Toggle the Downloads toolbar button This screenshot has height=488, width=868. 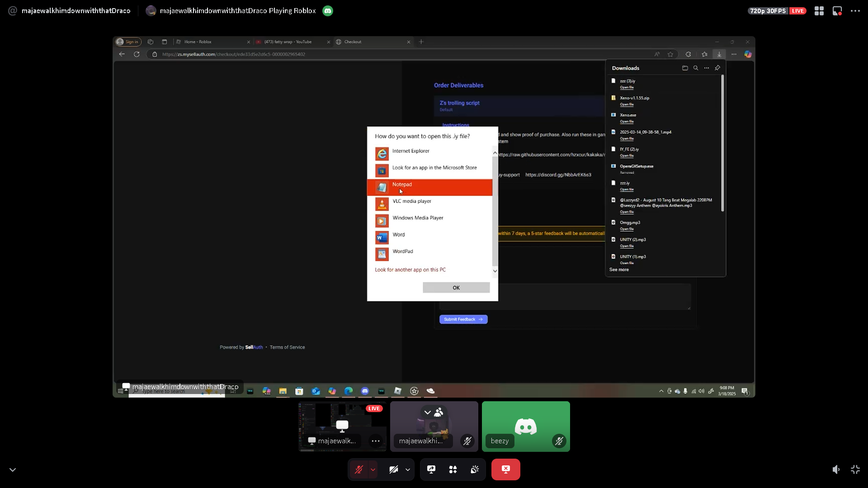[719, 54]
